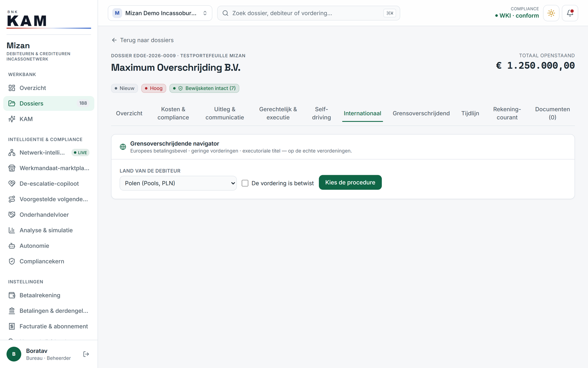Screen dimensions: 588x368
Task: Click the WKI · conform compliance status
Action: point(517,16)
